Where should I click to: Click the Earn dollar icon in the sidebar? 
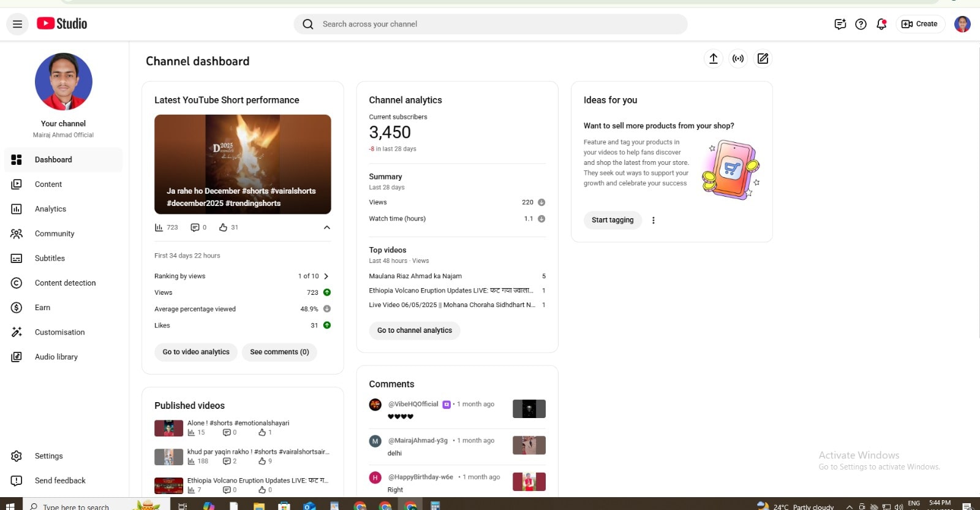point(17,308)
